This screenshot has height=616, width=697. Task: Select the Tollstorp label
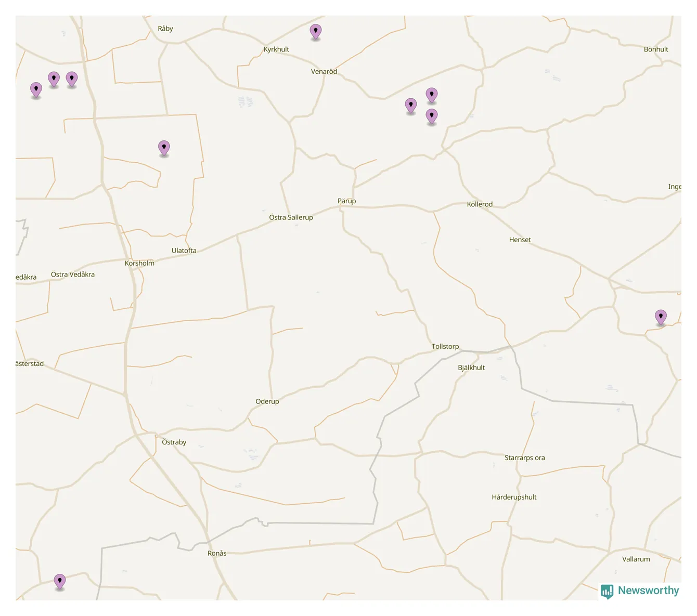(445, 346)
